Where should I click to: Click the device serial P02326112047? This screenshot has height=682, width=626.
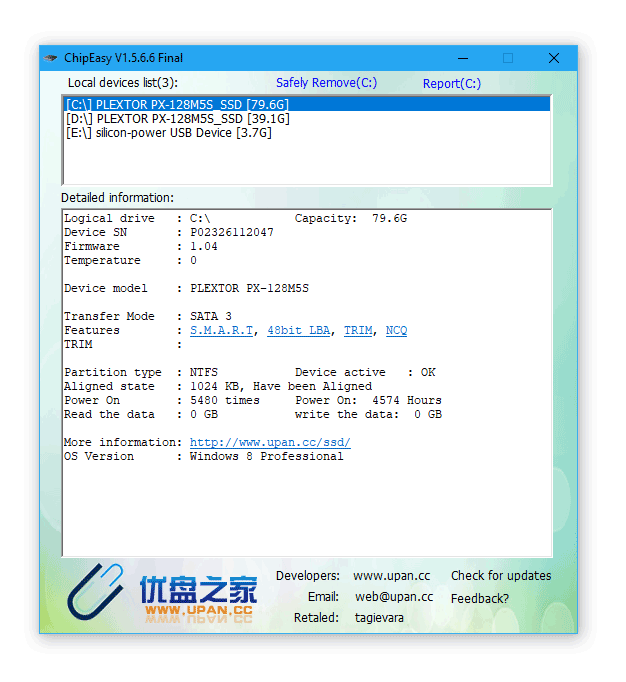[231, 232]
